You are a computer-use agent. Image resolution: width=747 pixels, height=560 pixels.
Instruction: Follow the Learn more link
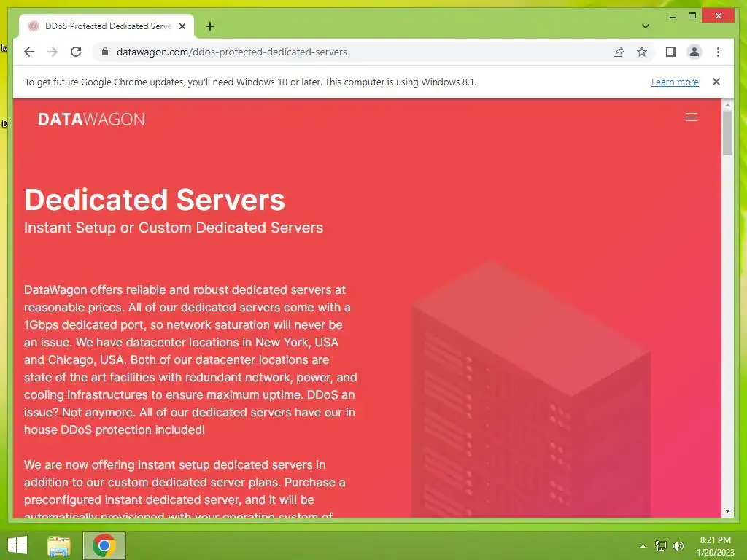pyautogui.click(x=675, y=82)
